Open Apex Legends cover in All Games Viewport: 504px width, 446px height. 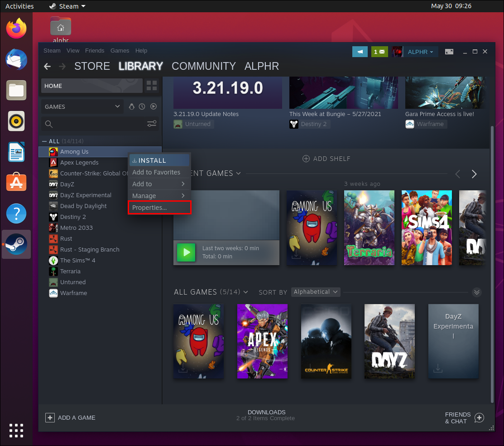tap(262, 341)
